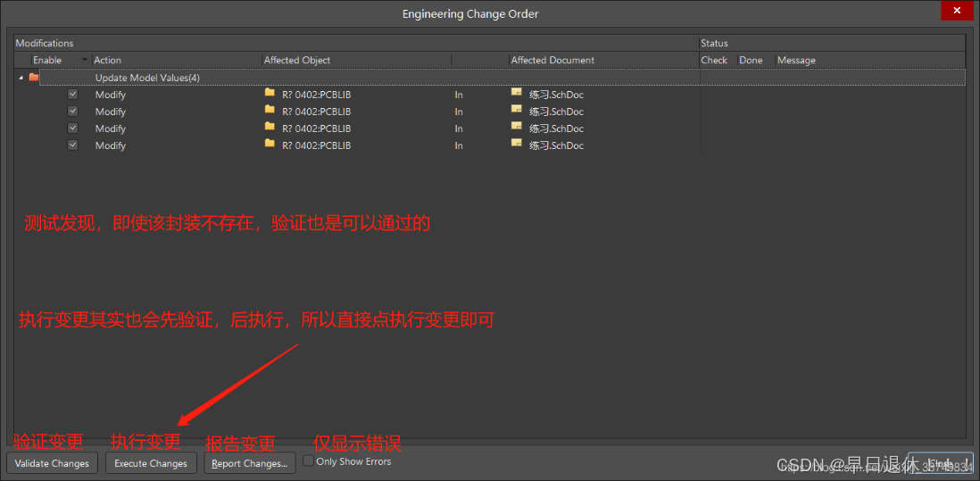Open the Enable column header dropdown arrow

[85, 60]
